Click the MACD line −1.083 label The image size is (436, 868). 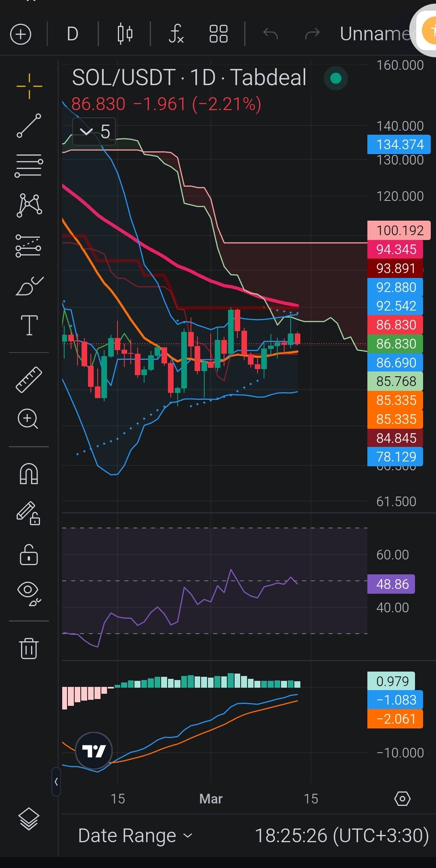click(x=395, y=700)
